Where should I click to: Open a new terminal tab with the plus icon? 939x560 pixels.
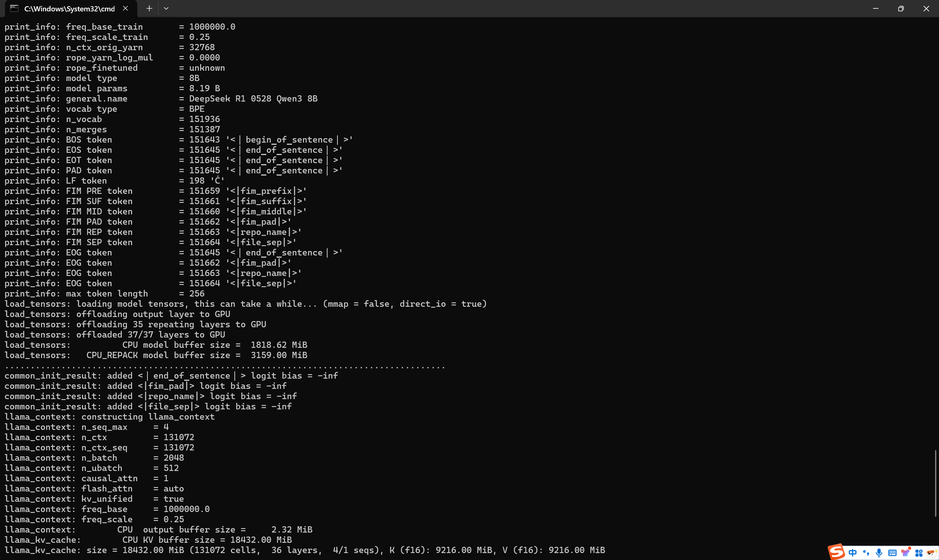click(149, 8)
